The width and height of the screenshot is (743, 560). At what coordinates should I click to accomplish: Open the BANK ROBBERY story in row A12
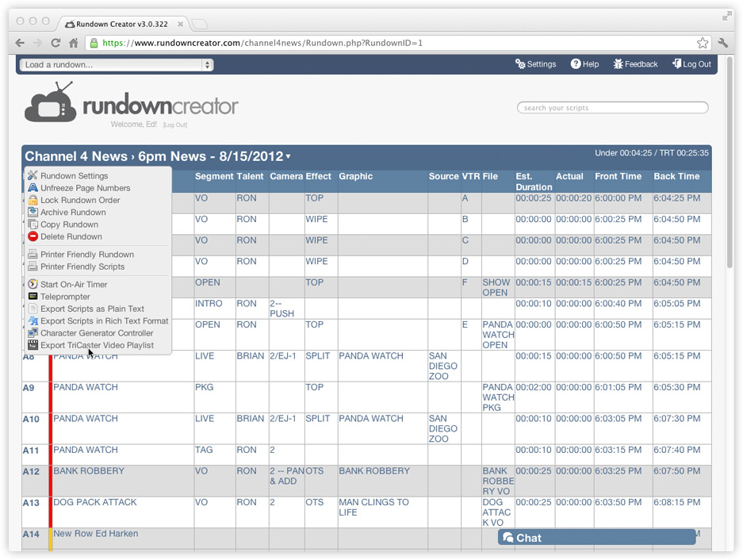tap(89, 471)
